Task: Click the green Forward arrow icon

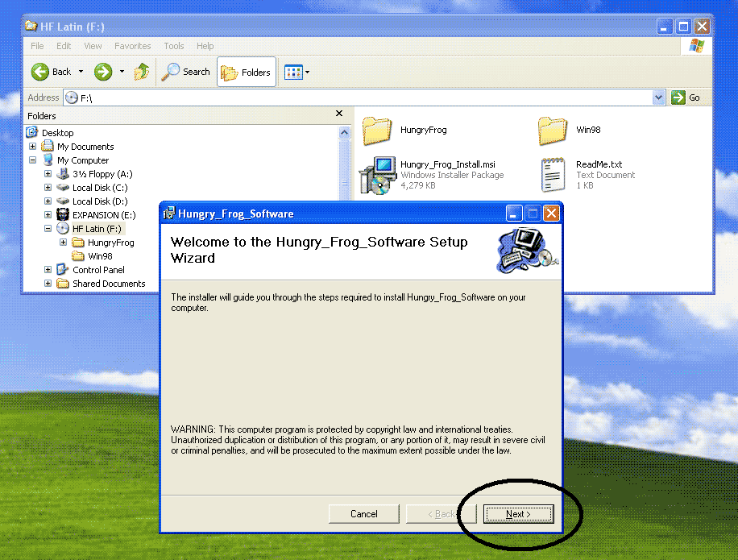Action: [103, 72]
